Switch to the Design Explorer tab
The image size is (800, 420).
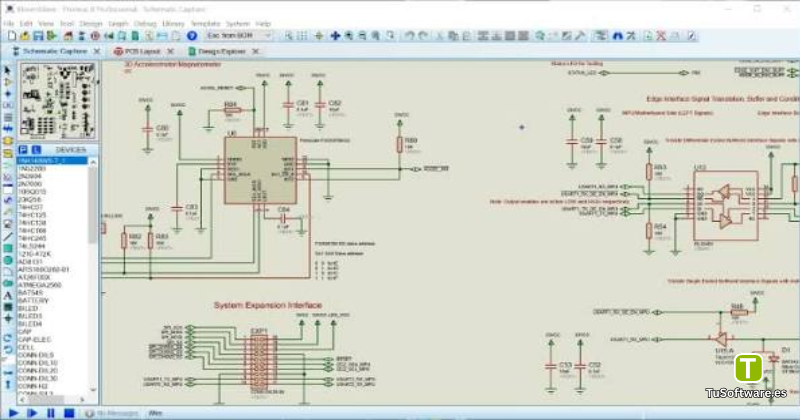pos(222,51)
